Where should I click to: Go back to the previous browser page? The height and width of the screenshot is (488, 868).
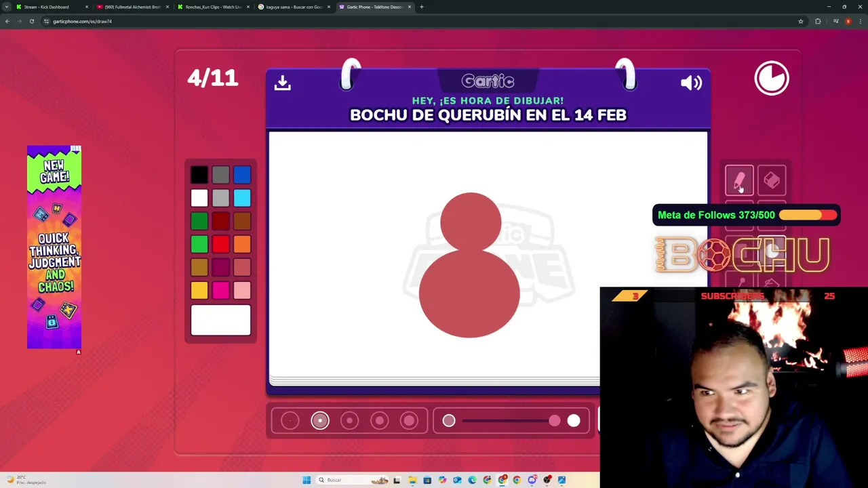pos(7,21)
